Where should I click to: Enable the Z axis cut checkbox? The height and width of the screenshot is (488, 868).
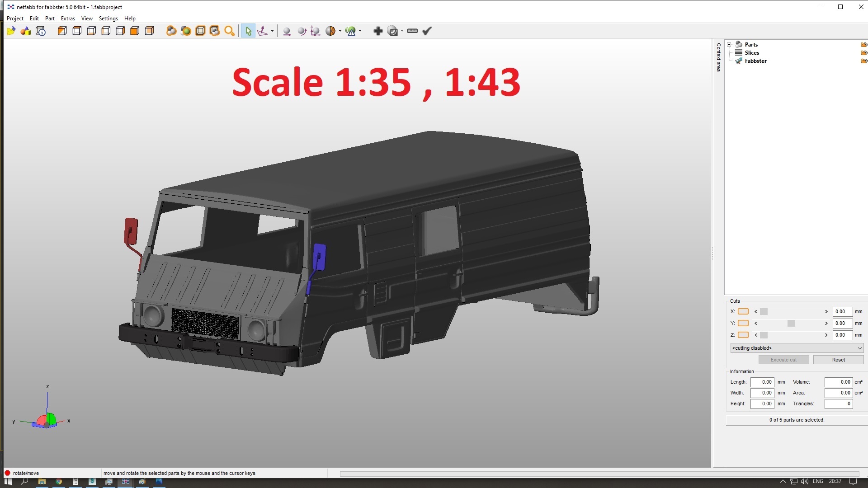click(743, 335)
